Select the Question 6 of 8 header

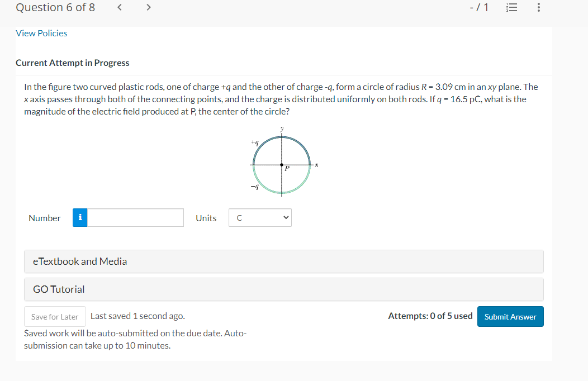point(55,7)
